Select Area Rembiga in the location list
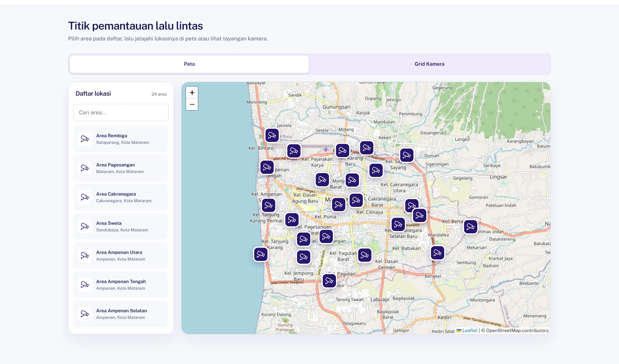The height and width of the screenshot is (364, 619). coord(120,139)
